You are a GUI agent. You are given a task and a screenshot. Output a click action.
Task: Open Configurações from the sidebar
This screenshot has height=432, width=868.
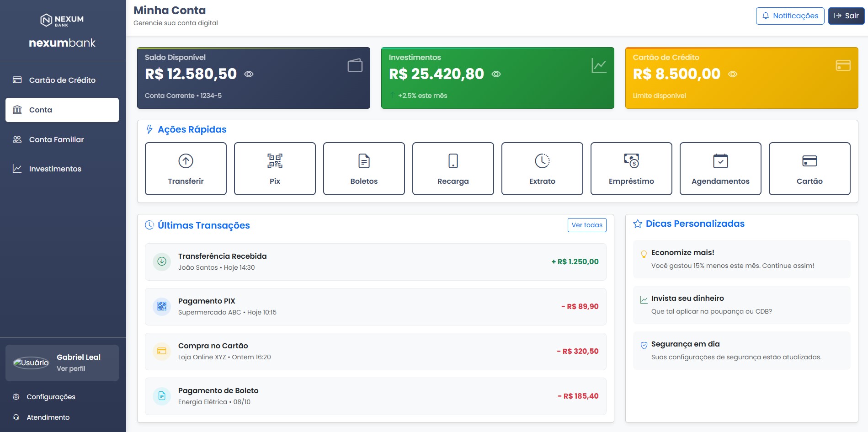[x=51, y=397]
